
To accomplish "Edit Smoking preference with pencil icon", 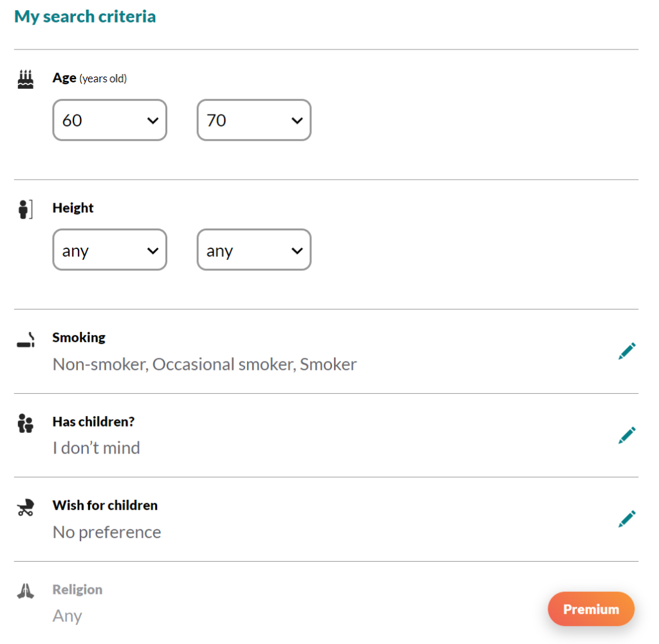I will click(x=627, y=351).
